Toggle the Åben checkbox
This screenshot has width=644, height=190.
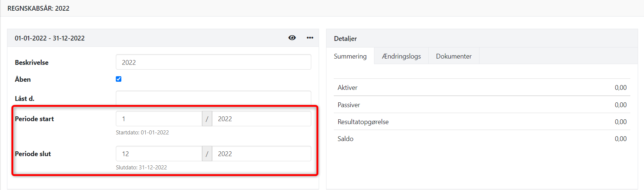click(119, 79)
